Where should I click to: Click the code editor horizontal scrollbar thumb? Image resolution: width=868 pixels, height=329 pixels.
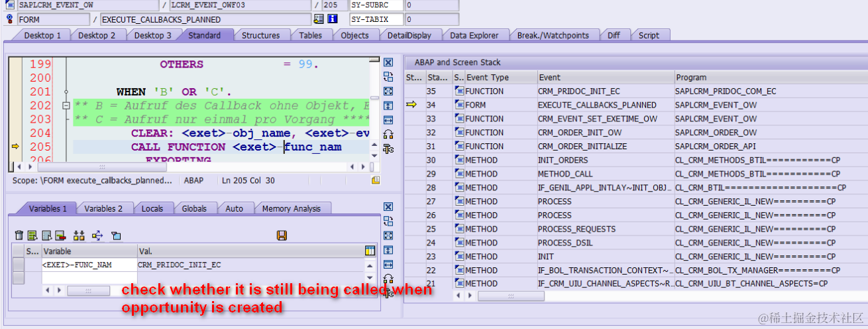(101, 167)
